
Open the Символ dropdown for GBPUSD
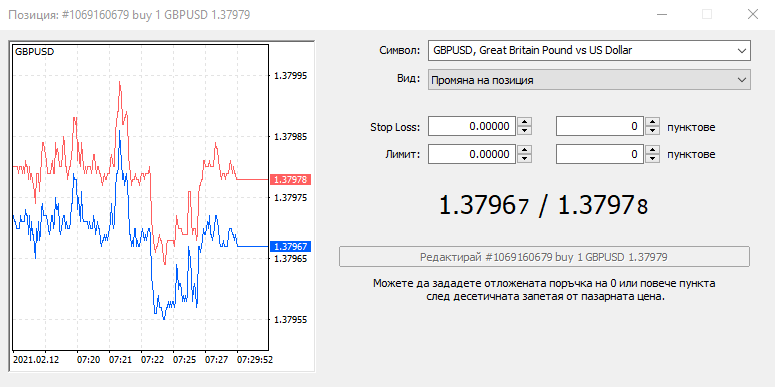(589, 50)
